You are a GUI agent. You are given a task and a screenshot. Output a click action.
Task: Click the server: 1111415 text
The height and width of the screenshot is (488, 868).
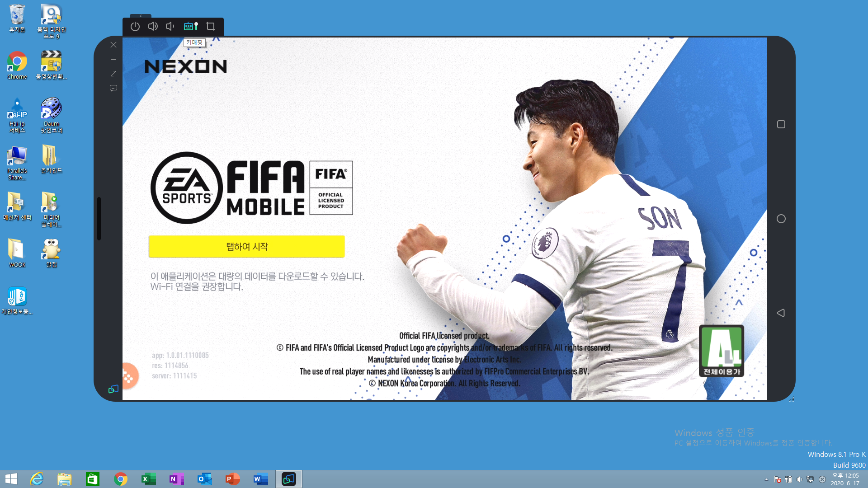click(x=175, y=375)
